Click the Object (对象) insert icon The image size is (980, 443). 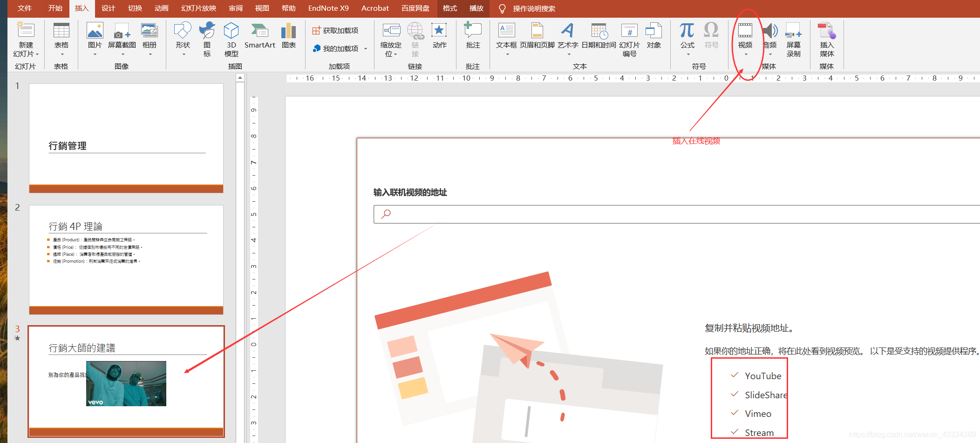click(654, 30)
